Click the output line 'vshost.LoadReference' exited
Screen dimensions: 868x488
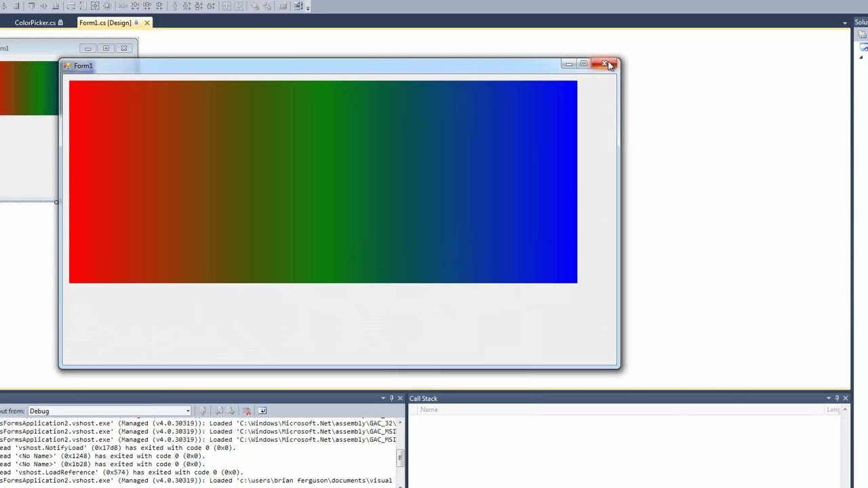tap(121, 472)
